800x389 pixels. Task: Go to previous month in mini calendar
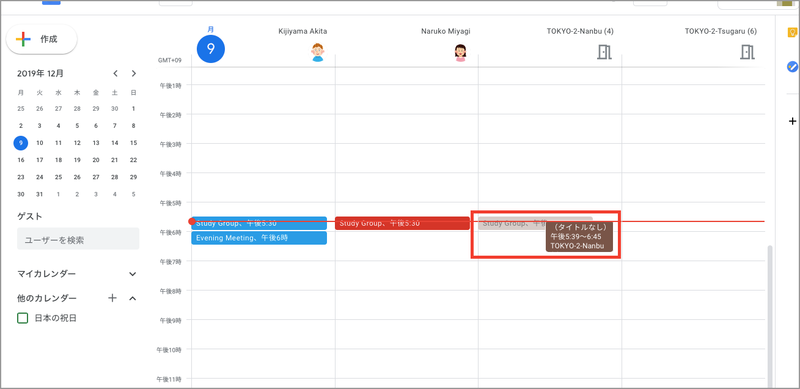pos(115,74)
